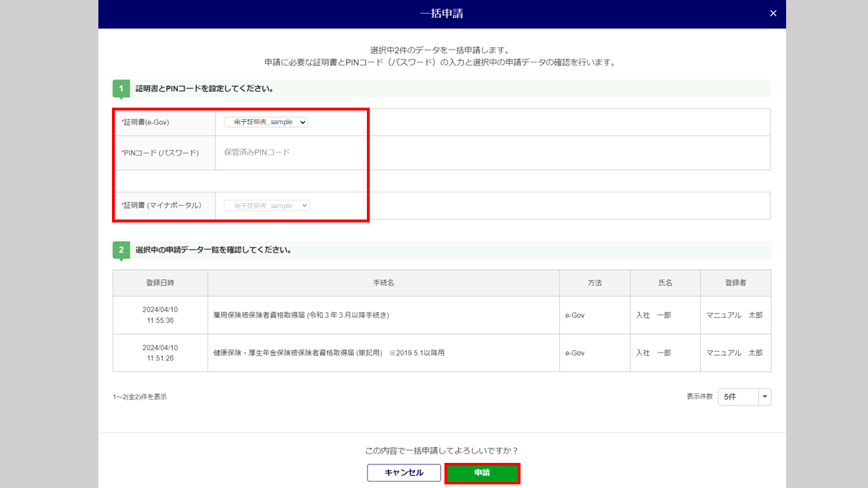This screenshot has height=488, width=868.
Task: Click the 登録者 column header
Action: 735,283
